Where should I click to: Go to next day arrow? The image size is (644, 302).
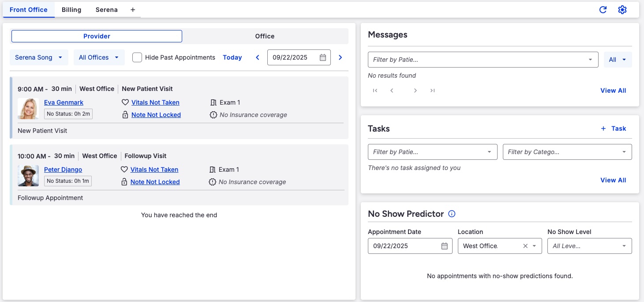click(x=340, y=57)
